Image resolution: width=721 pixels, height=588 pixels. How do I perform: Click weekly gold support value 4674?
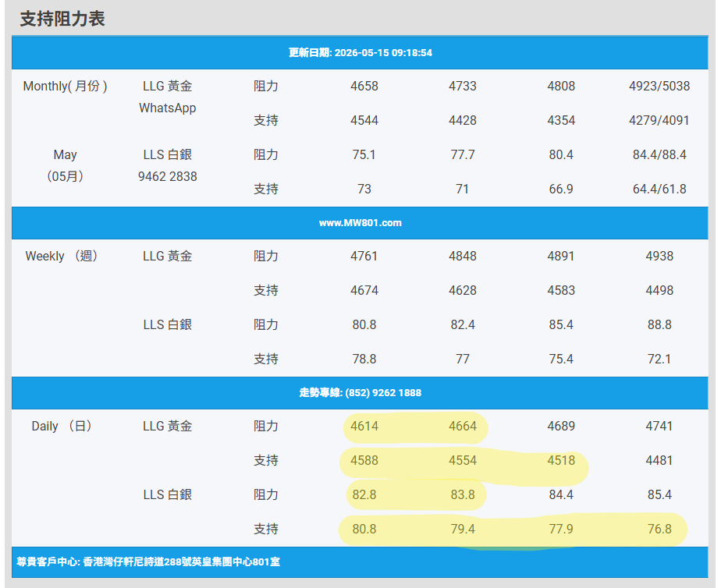[x=364, y=290]
